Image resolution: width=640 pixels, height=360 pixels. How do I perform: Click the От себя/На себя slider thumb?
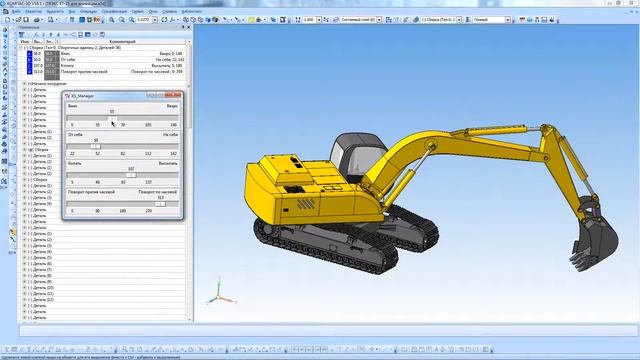[x=96, y=147]
